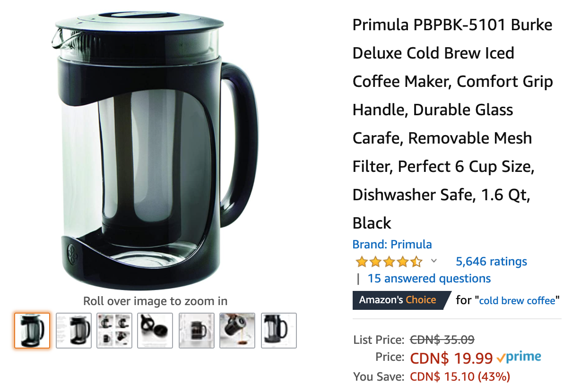The height and width of the screenshot is (392, 572).
Task: Select the second thumbnail with text description
Action: coord(73,331)
